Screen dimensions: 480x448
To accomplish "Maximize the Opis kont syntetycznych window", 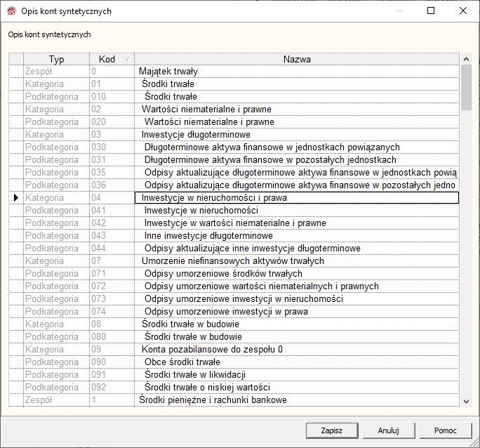I will 431,11.
